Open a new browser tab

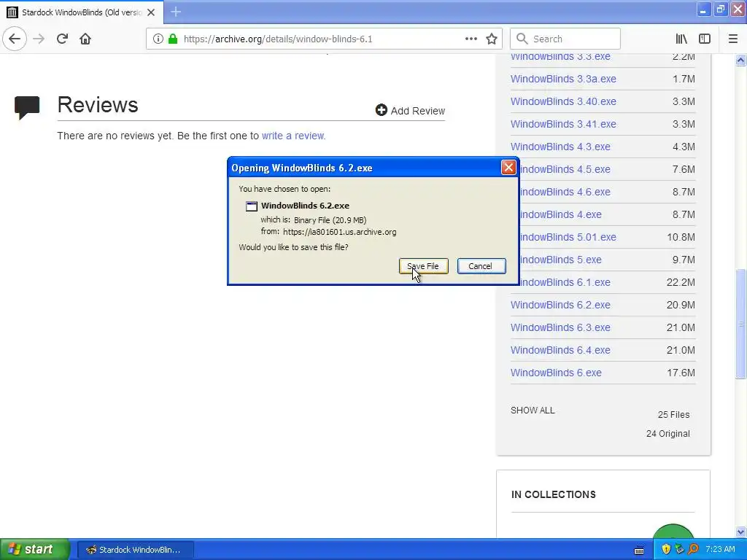coord(176,12)
